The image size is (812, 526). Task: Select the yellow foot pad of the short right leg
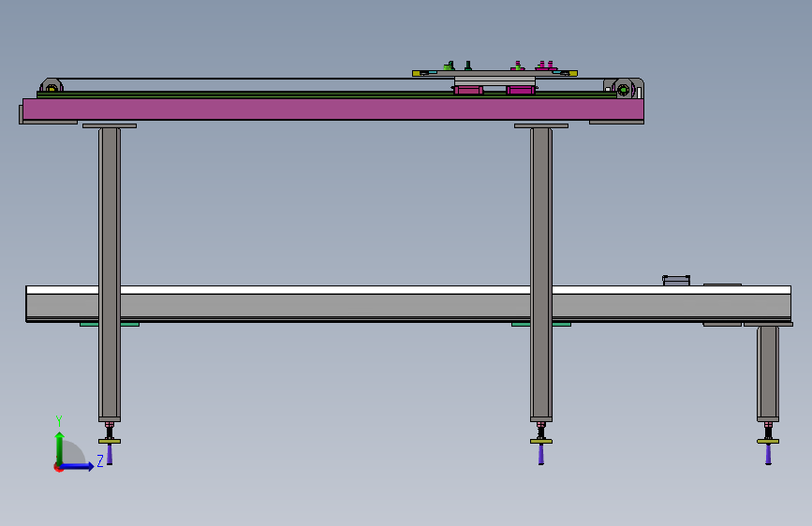(x=768, y=441)
